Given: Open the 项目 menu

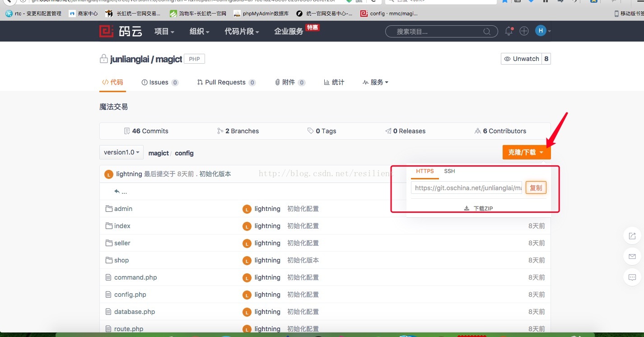Looking at the screenshot, I should pos(164,31).
